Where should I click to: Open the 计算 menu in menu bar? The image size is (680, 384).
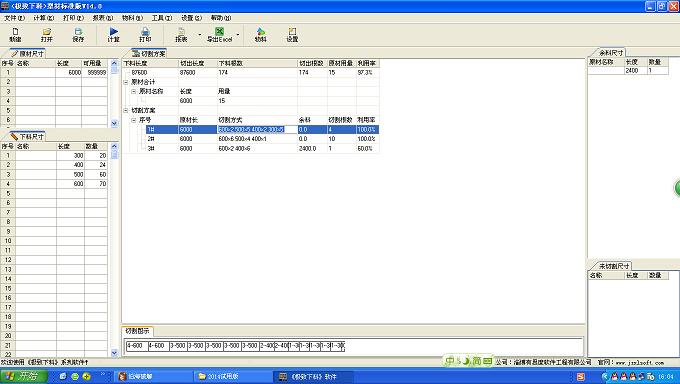pyautogui.click(x=44, y=18)
